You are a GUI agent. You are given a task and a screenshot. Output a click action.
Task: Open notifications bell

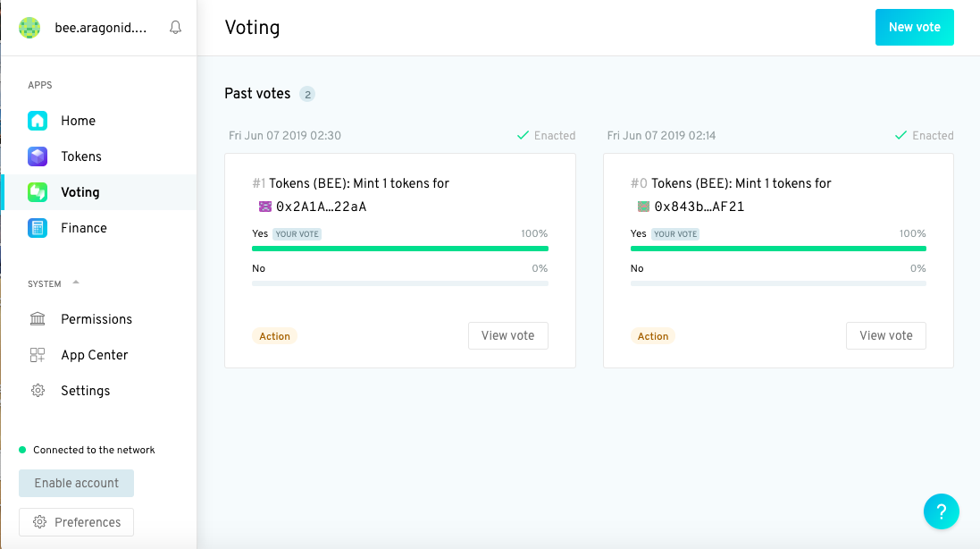pyautogui.click(x=176, y=28)
